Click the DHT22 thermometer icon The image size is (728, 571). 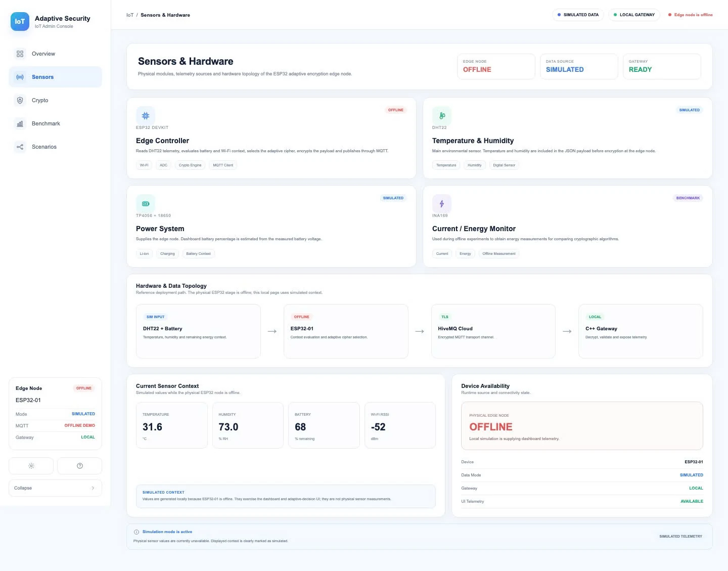(442, 116)
